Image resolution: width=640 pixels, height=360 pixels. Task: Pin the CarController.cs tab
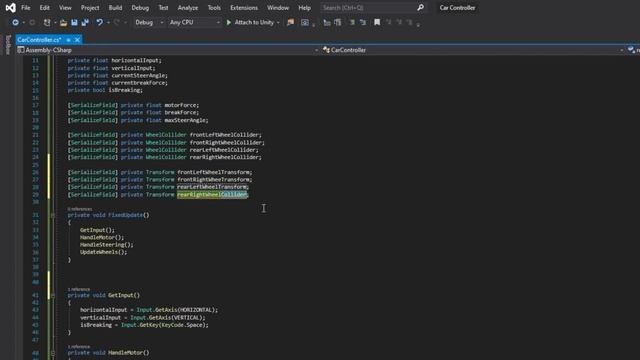point(69,40)
